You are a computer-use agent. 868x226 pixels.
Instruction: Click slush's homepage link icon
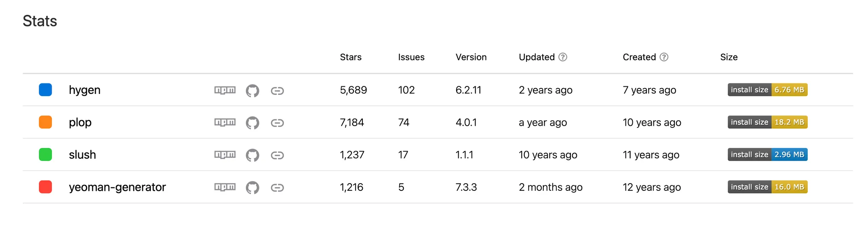277,155
